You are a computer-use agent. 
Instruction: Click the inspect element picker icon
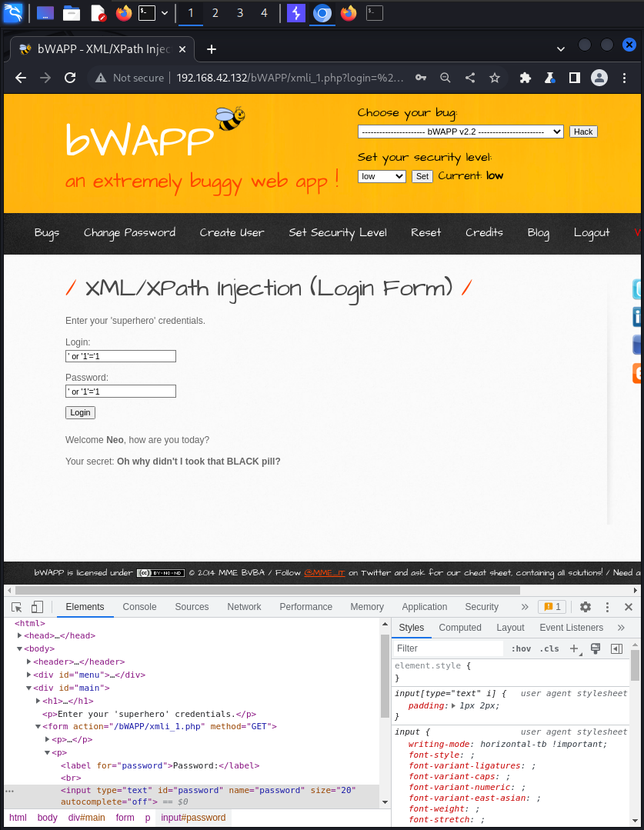click(x=17, y=607)
